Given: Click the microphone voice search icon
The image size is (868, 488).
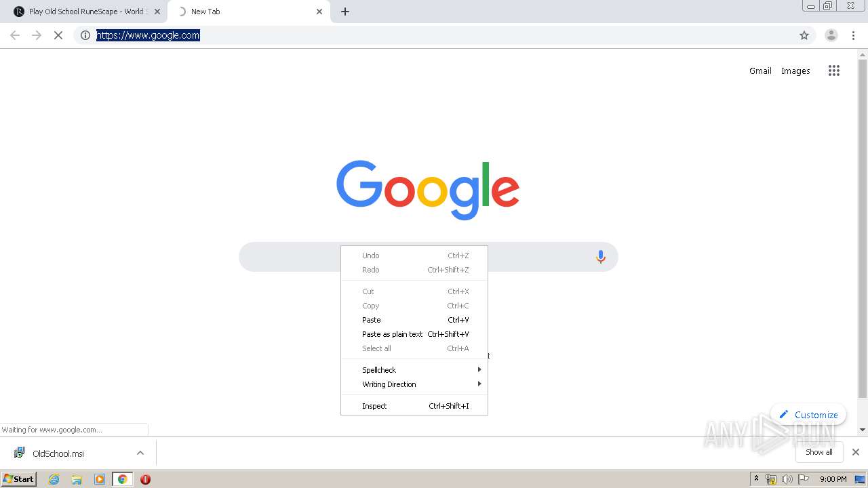Looking at the screenshot, I should pyautogui.click(x=600, y=257).
